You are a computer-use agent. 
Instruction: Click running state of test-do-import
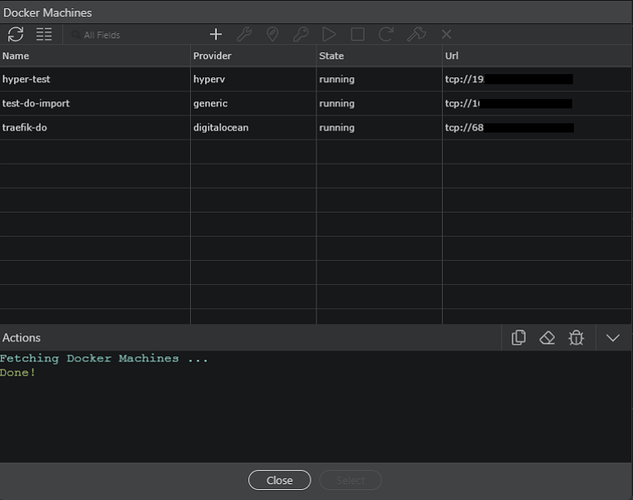coord(379,103)
